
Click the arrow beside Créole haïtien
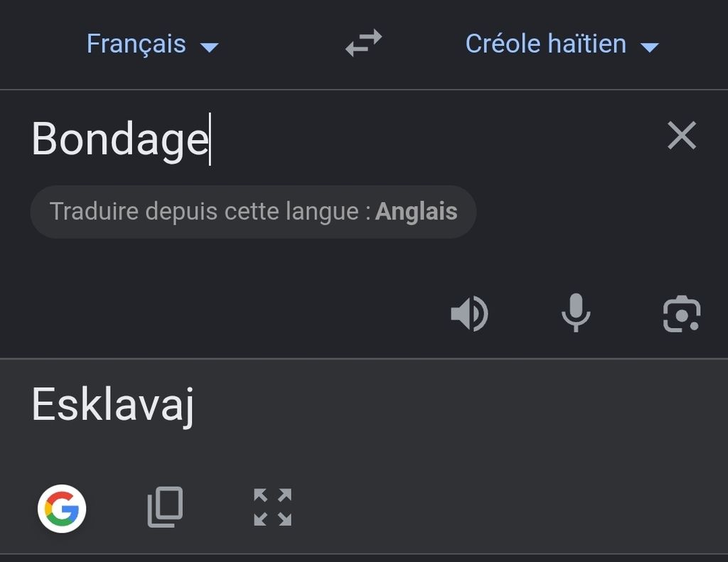coord(649,47)
